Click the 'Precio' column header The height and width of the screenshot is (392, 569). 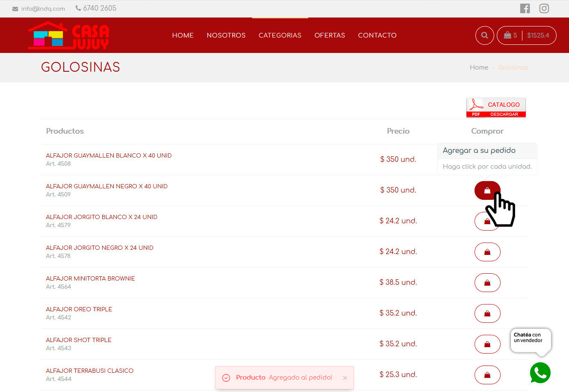[398, 131]
